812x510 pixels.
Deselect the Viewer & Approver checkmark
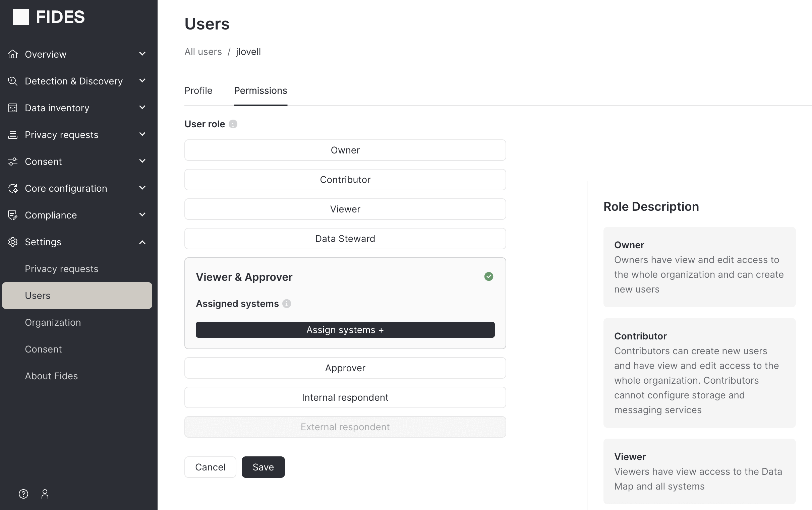pyautogui.click(x=488, y=276)
